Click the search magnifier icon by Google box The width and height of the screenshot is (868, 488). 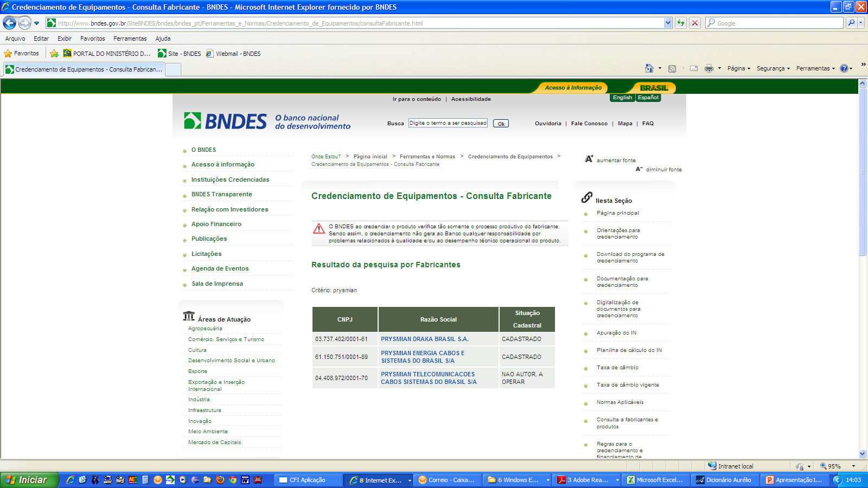851,23
